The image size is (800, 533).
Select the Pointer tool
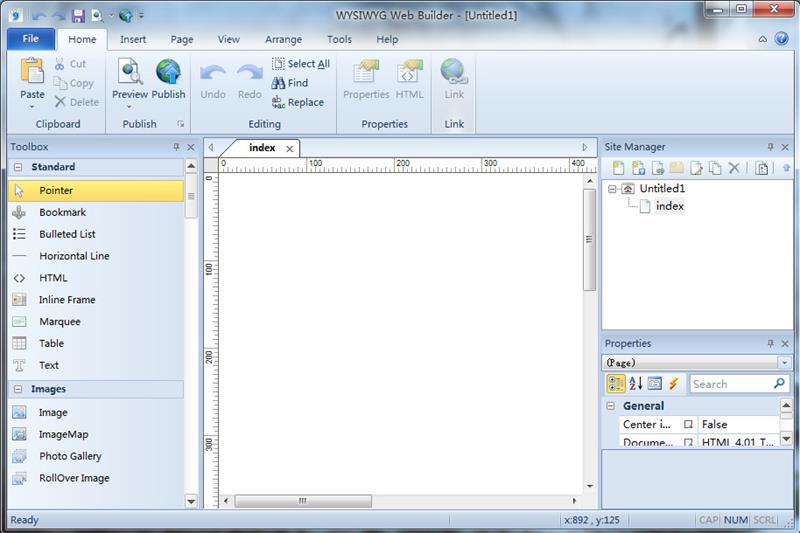(96, 190)
